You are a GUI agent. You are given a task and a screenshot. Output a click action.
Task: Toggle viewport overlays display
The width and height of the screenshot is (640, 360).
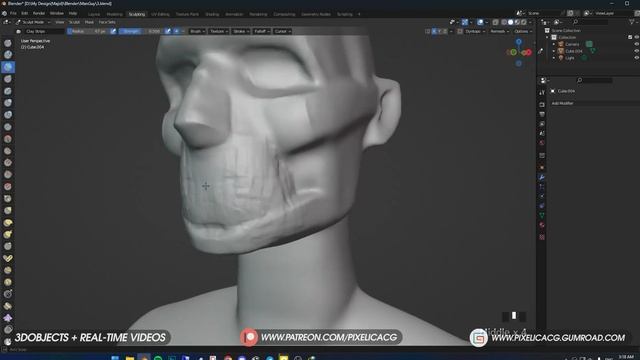point(480,22)
